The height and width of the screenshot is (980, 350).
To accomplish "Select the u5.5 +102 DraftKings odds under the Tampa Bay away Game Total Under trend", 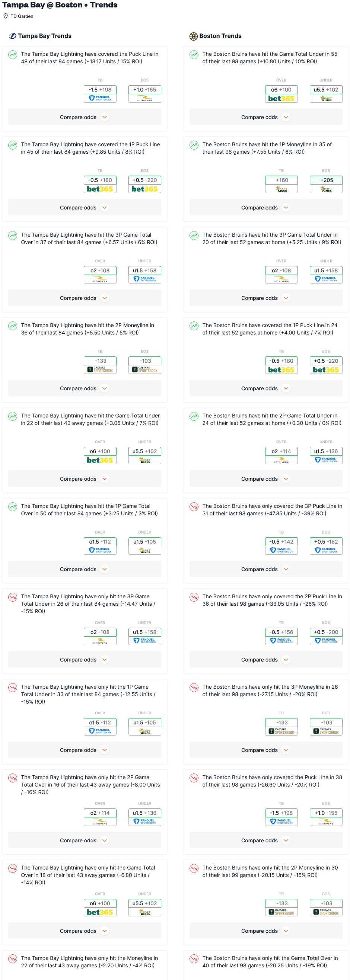I will click(x=145, y=456).
